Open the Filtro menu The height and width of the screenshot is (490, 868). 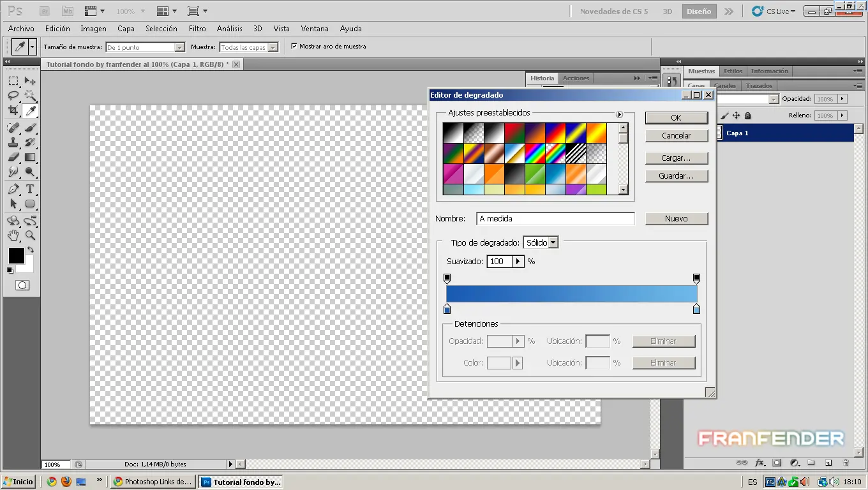pyautogui.click(x=197, y=29)
